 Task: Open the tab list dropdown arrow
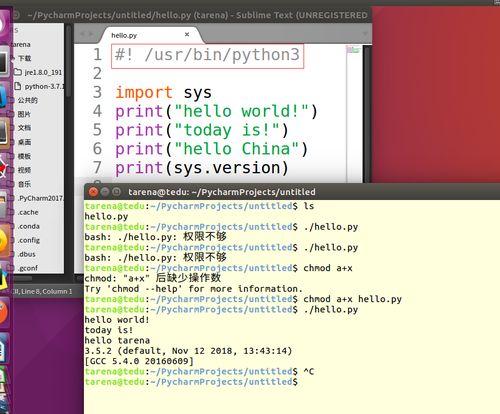[365, 34]
